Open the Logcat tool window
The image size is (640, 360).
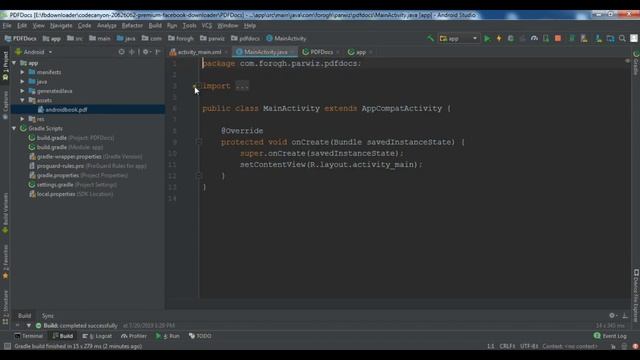97,336
